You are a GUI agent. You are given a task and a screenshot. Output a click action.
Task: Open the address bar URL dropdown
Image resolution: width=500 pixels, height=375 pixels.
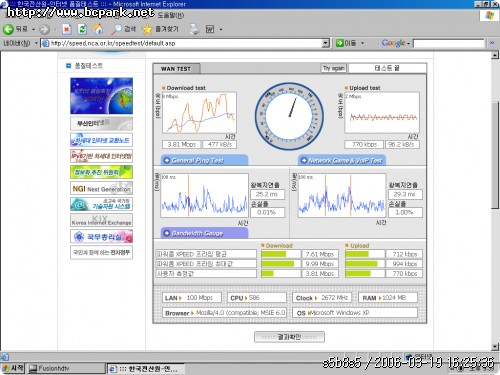[326, 43]
